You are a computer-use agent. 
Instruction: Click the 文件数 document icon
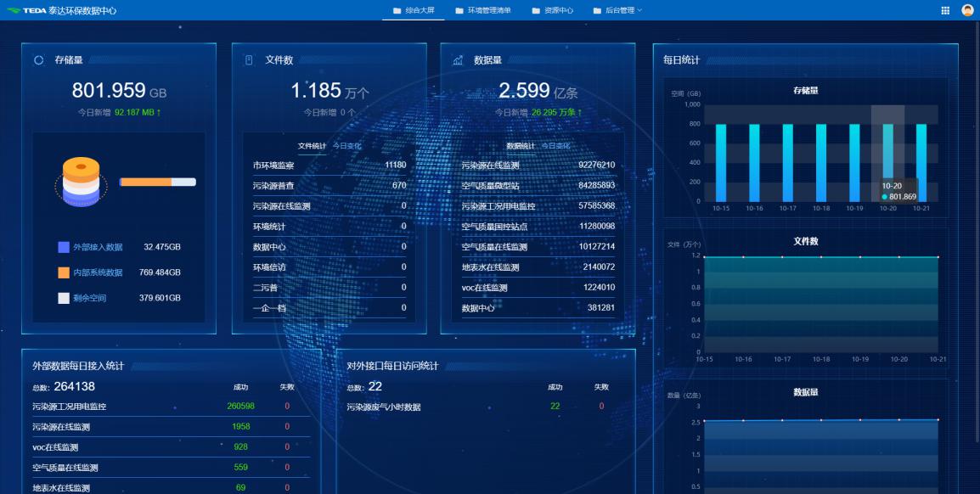249,60
